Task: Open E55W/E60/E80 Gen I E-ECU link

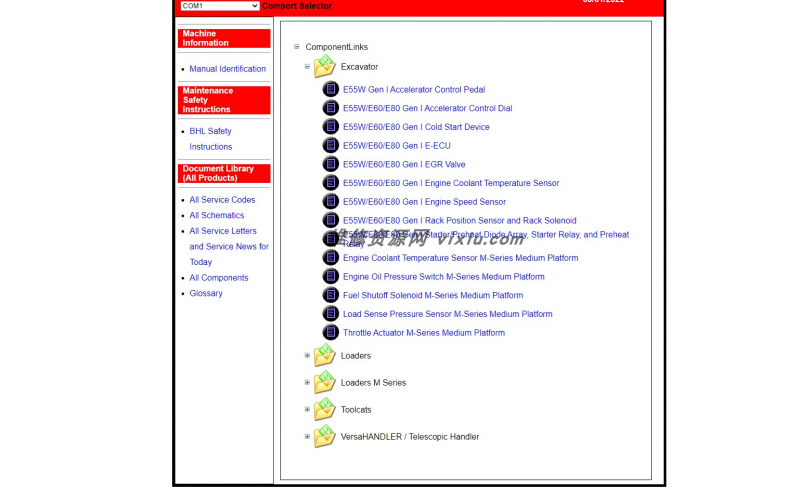Action: point(397,145)
